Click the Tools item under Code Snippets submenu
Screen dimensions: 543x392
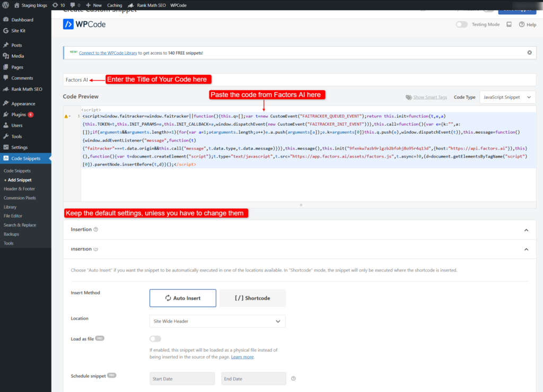pyautogui.click(x=8, y=243)
